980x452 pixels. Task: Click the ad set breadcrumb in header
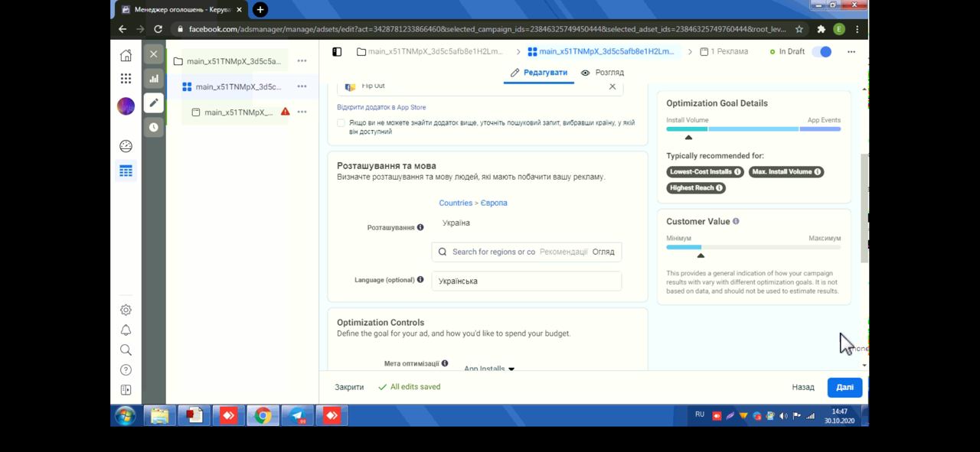[x=602, y=51]
